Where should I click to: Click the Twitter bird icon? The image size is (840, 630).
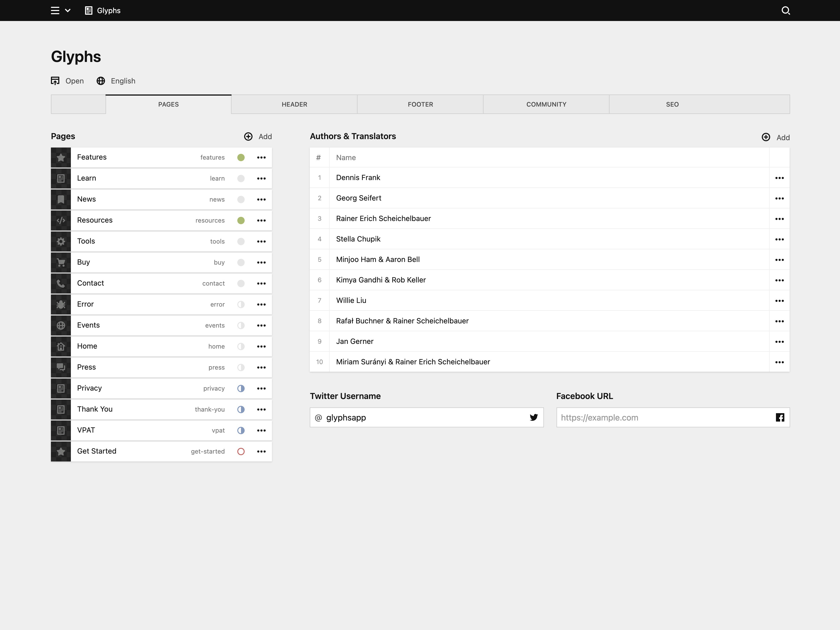pyautogui.click(x=534, y=417)
